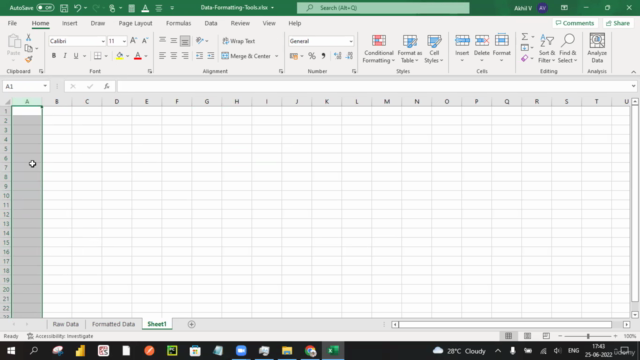Apply fill color bucket icon

pyautogui.click(x=119, y=56)
